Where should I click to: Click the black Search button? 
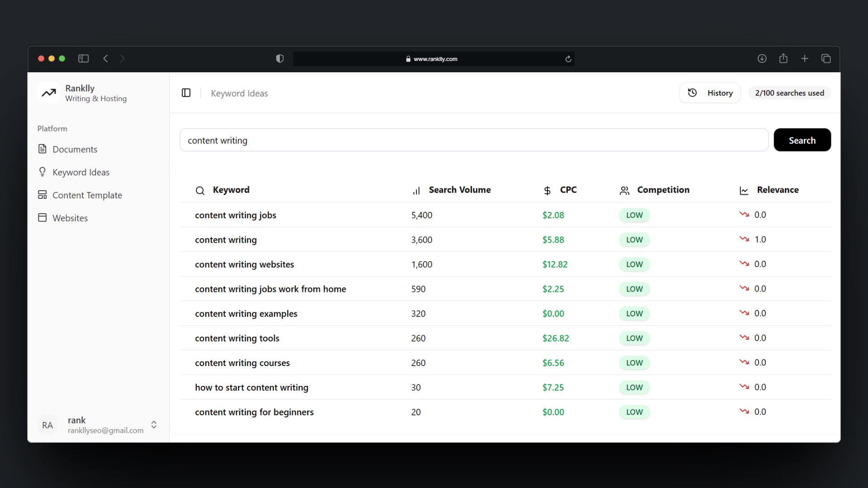coord(802,140)
